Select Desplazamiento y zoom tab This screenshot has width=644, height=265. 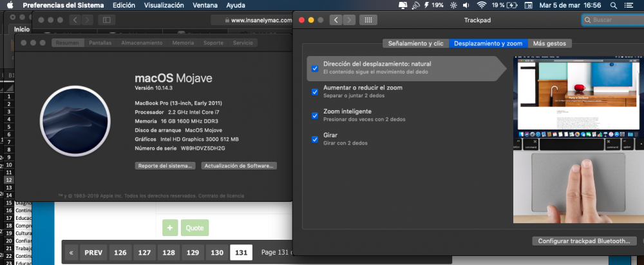pos(488,43)
